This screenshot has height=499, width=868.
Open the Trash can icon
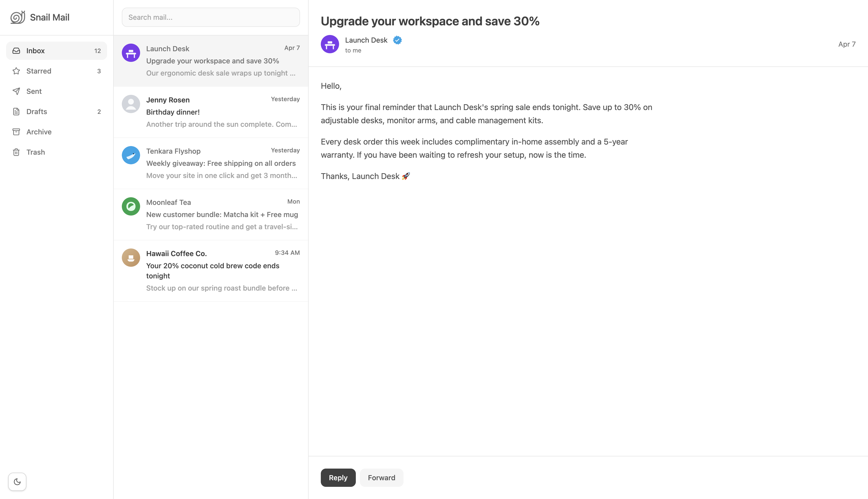[x=16, y=152]
